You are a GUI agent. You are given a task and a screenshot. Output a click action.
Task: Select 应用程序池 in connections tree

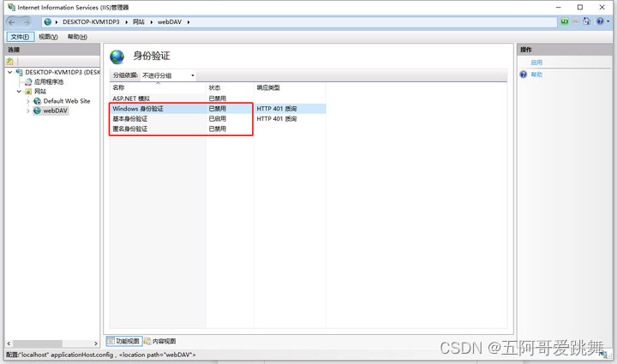coord(49,81)
